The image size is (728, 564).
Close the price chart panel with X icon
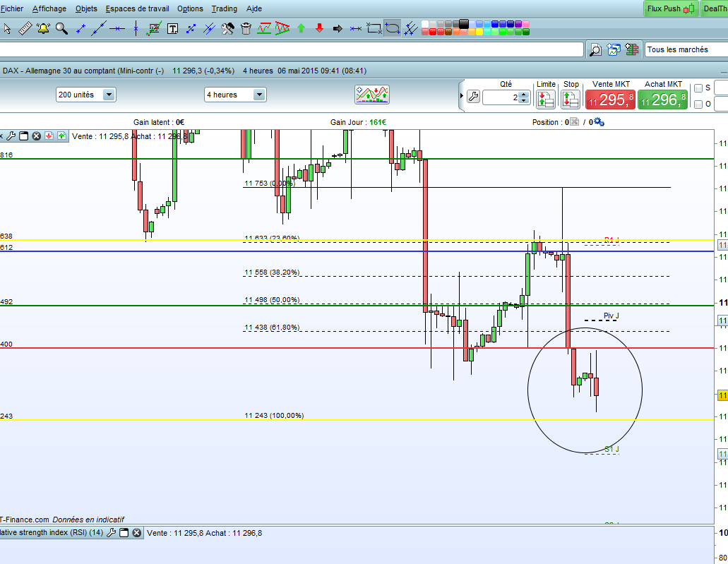36,136
